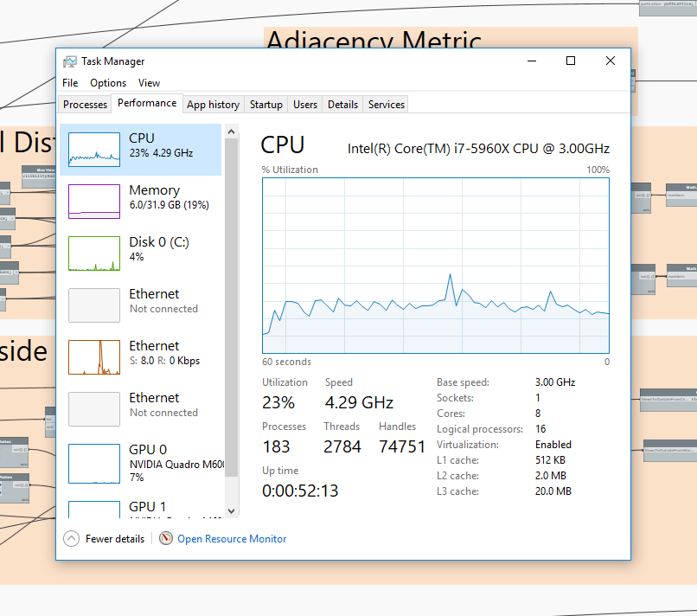
Task: Select the Memory usage graph thumbnail
Action: click(94, 202)
